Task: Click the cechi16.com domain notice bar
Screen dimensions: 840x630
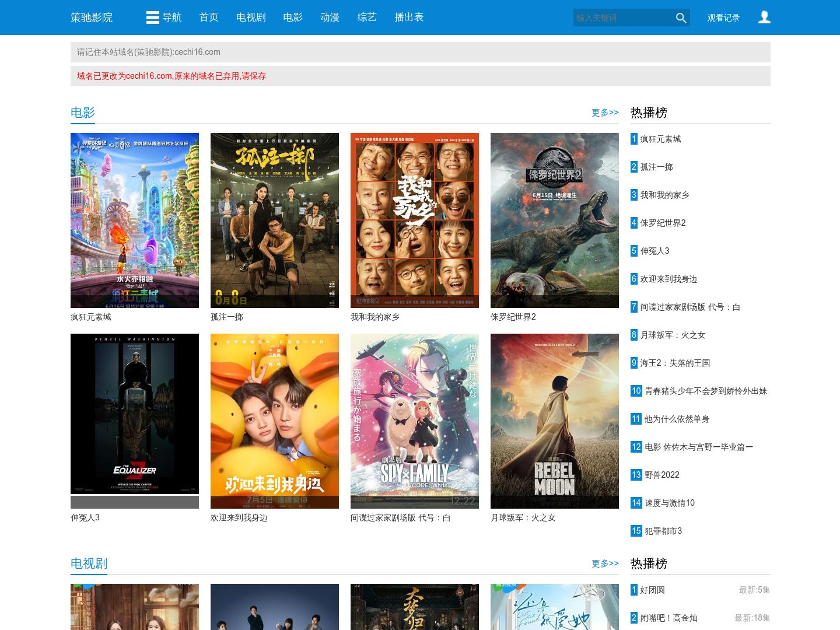Action: 421,52
